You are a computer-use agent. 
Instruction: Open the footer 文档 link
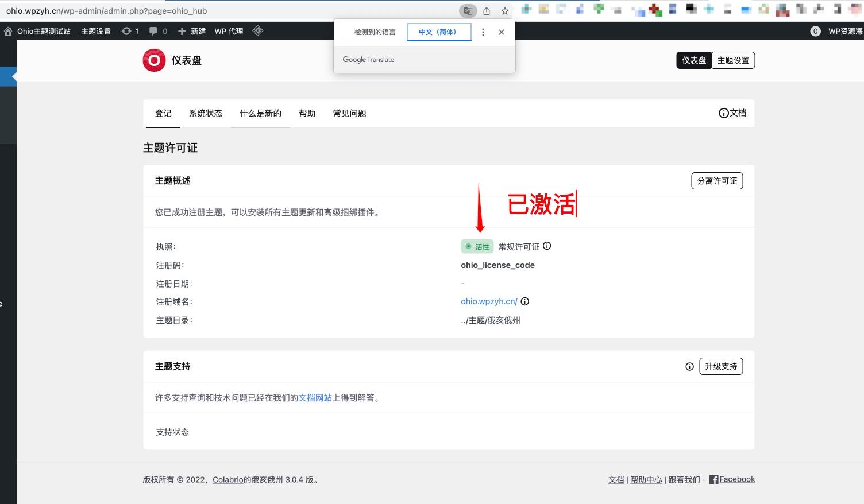click(616, 480)
